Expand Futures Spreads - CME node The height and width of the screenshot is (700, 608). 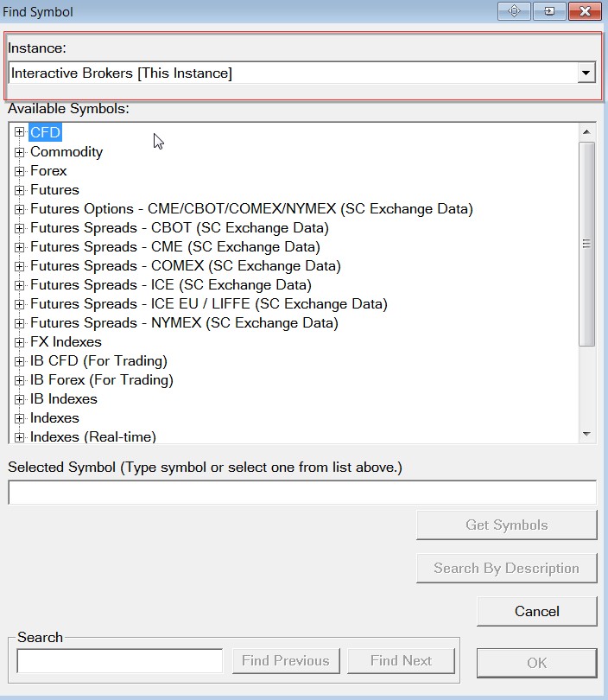click(x=19, y=247)
